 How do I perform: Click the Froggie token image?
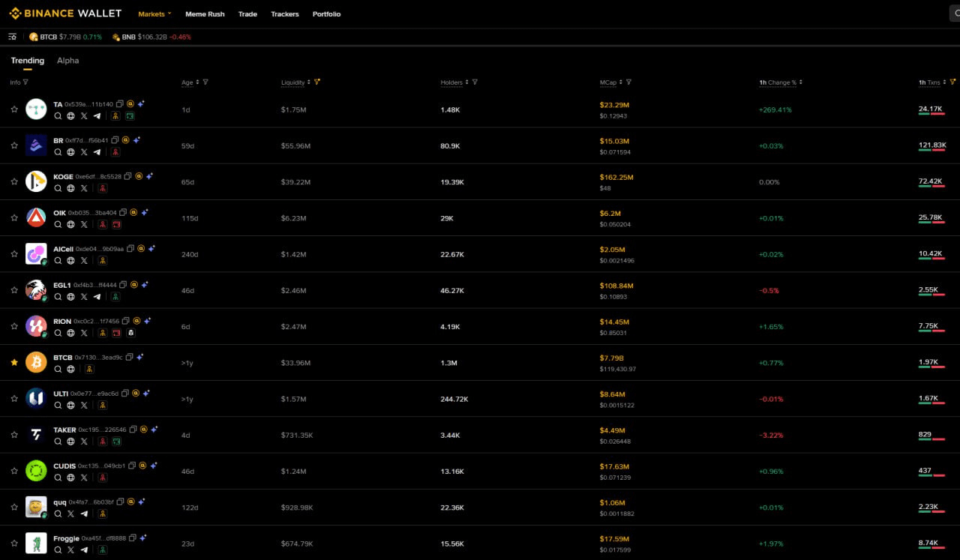tap(36, 543)
